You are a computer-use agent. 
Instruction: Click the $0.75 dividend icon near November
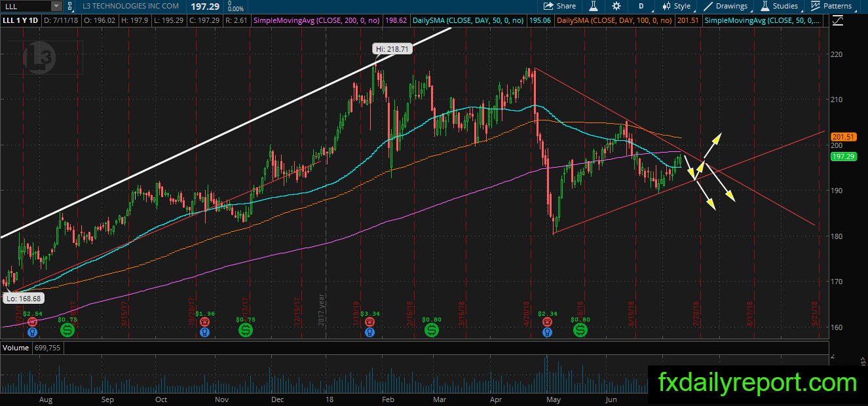click(x=246, y=331)
